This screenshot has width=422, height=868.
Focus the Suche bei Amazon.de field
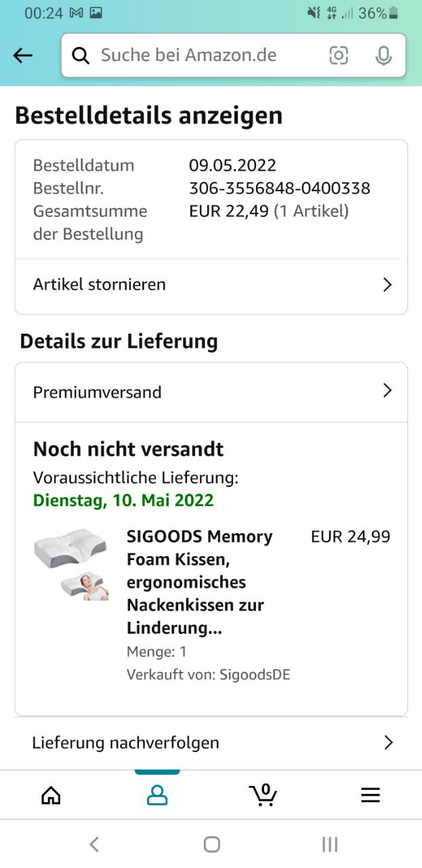[203, 56]
